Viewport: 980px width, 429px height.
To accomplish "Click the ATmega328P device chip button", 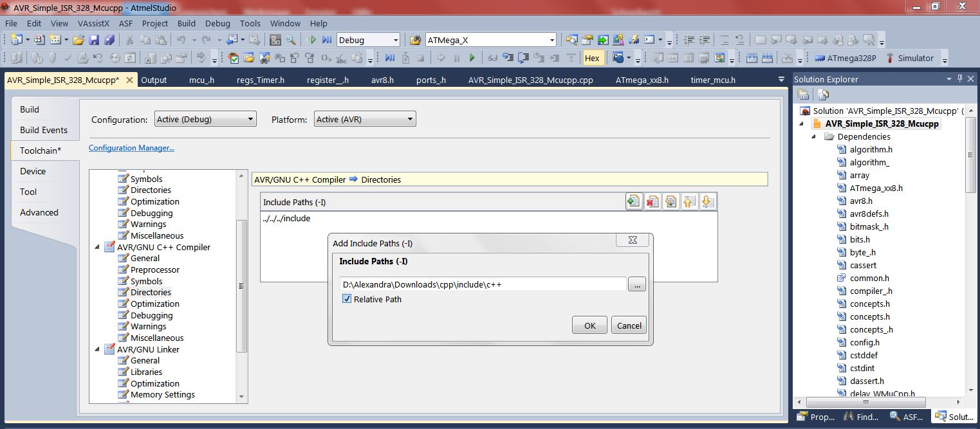I will [845, 58].
